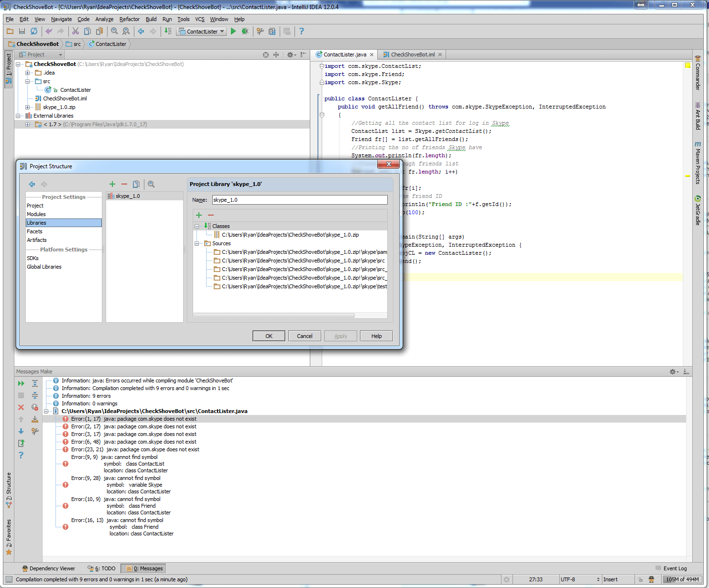Collapse the External Libraries node

[18, 116]
